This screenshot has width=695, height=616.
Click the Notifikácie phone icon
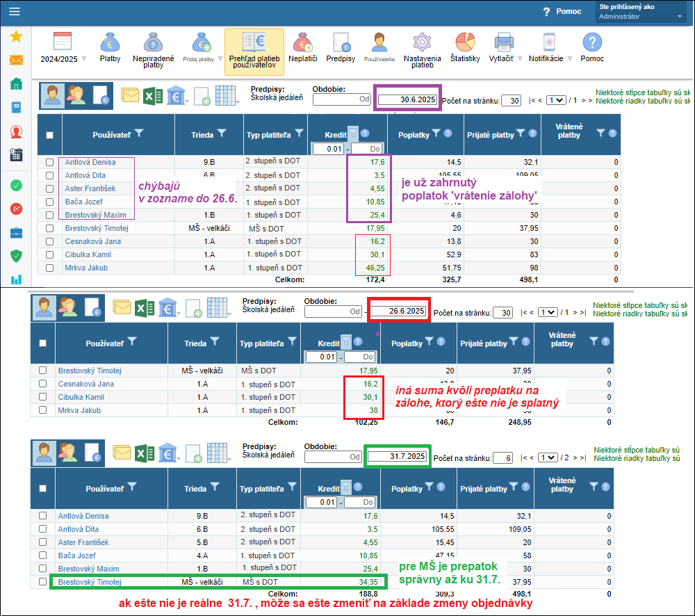tap(549, 42)
